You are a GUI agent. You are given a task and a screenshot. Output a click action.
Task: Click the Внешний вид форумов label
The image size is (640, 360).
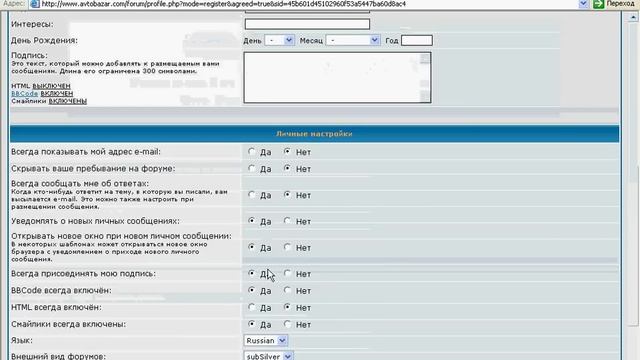pyautogui.click(x=58, y=356)
